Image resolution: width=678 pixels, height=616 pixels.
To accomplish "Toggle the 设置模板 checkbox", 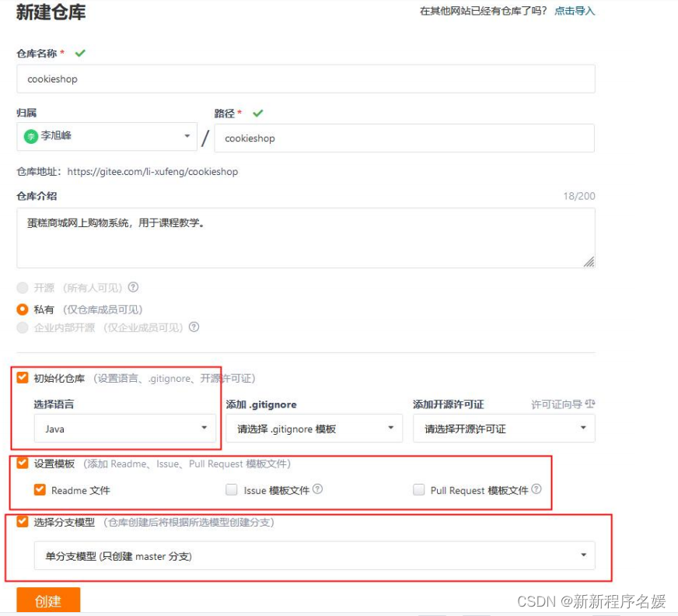I will [23, 464].
